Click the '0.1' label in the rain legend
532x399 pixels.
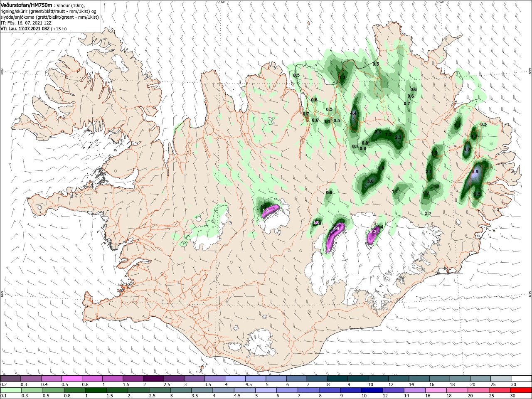point(3,396)
